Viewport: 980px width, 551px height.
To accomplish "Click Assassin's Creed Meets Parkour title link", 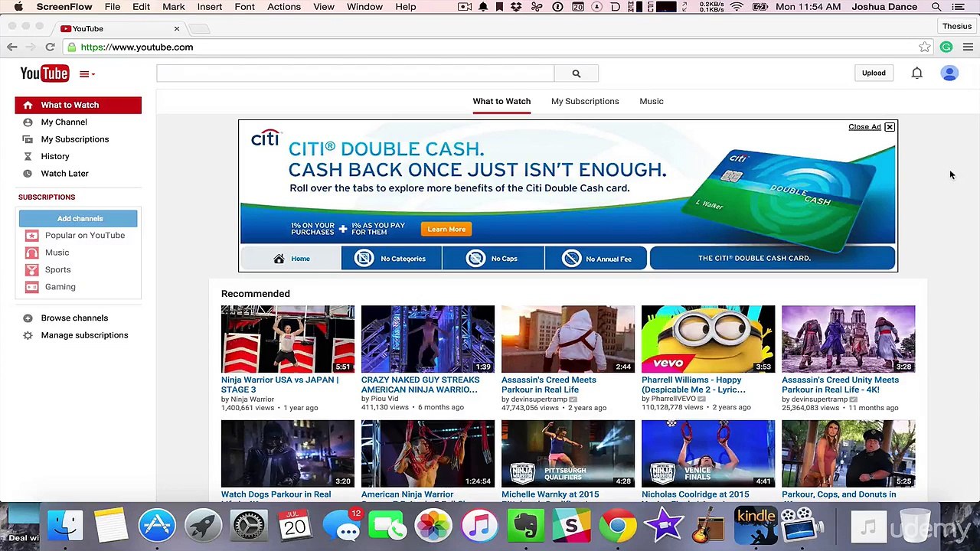I will click(x=548, y=384).
